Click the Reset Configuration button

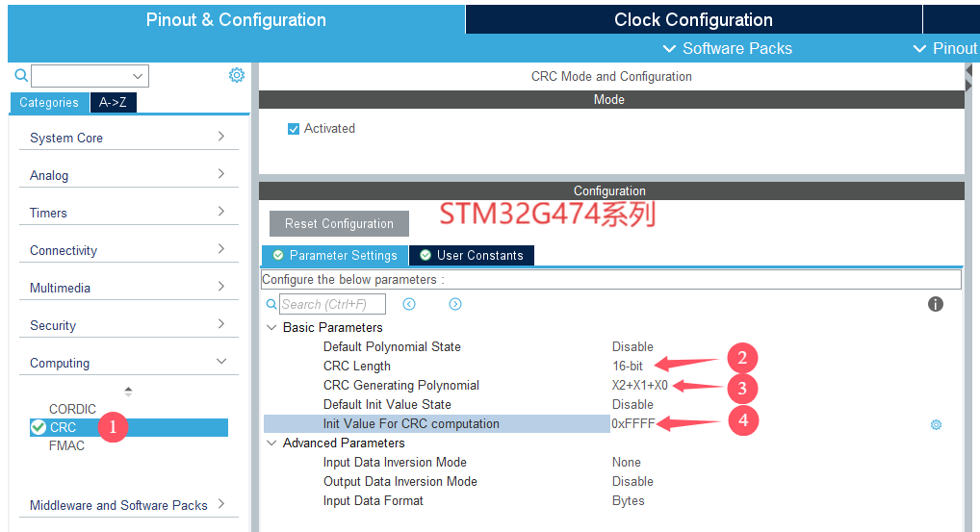pos(339,223)
